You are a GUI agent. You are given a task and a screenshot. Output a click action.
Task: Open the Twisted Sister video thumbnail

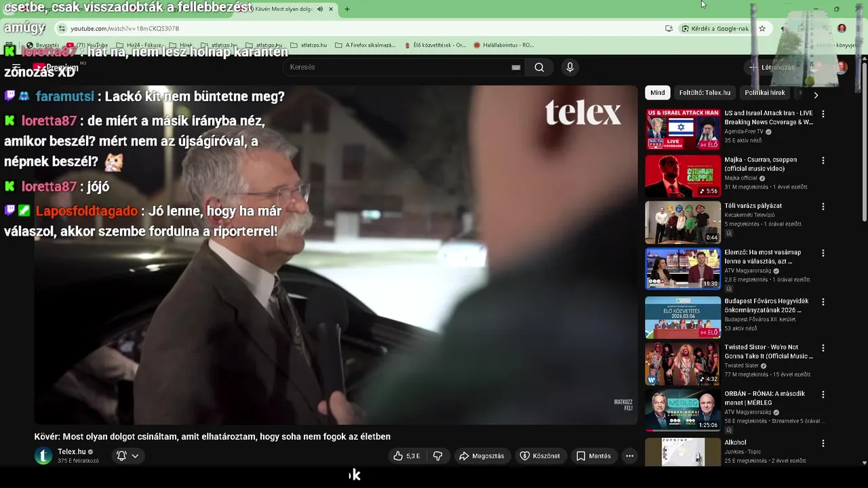coord(683,363)
